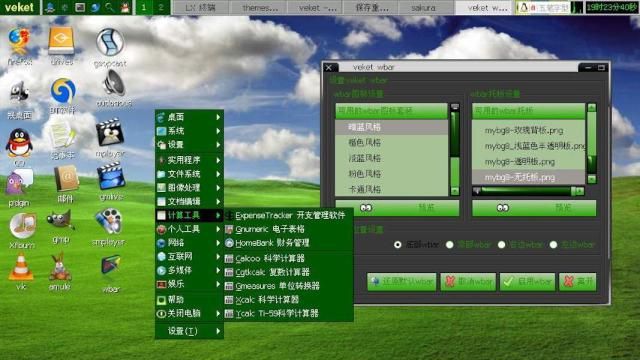
Task: Expand the 个人工具 submenu arrow
Action: tap(218, 229)
